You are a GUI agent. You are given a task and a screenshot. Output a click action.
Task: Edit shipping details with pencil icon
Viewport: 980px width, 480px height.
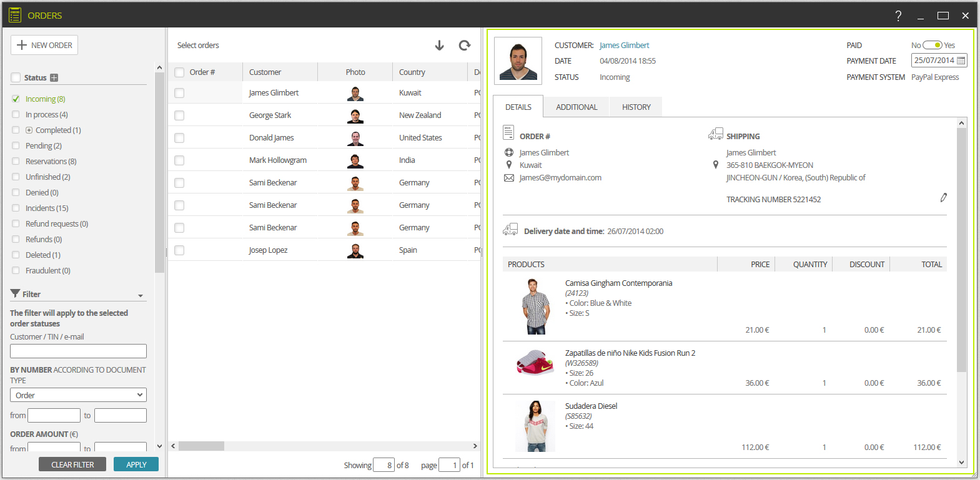pyautogui.click(x=943, y=198)
